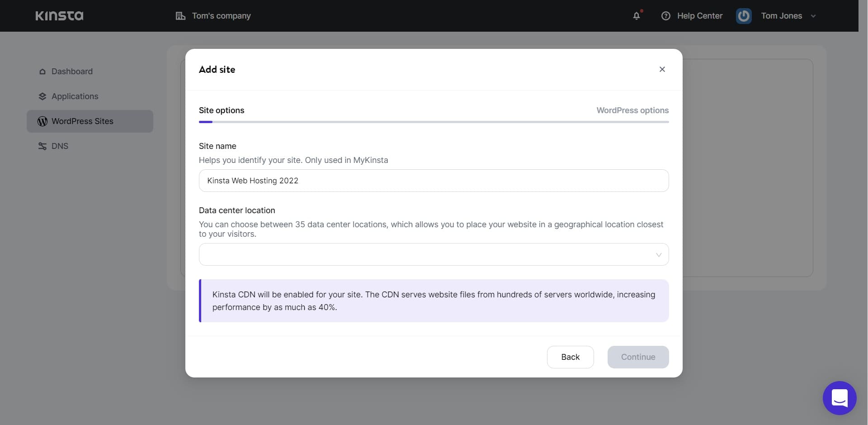Click the Back button
The height and width of the screenshot is (425, 868).
pyautogui.click(x=571, y=357)
